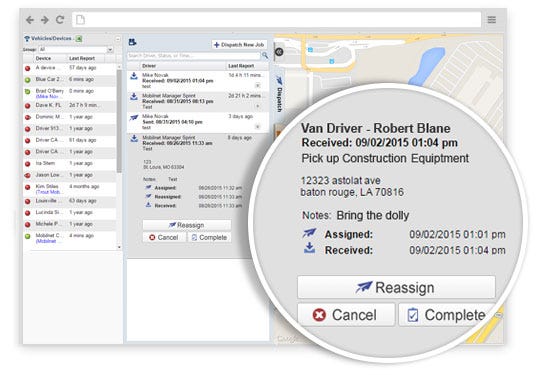Click the Search Driver, Status, or Time field
The image size is (540, 375).
194,55
